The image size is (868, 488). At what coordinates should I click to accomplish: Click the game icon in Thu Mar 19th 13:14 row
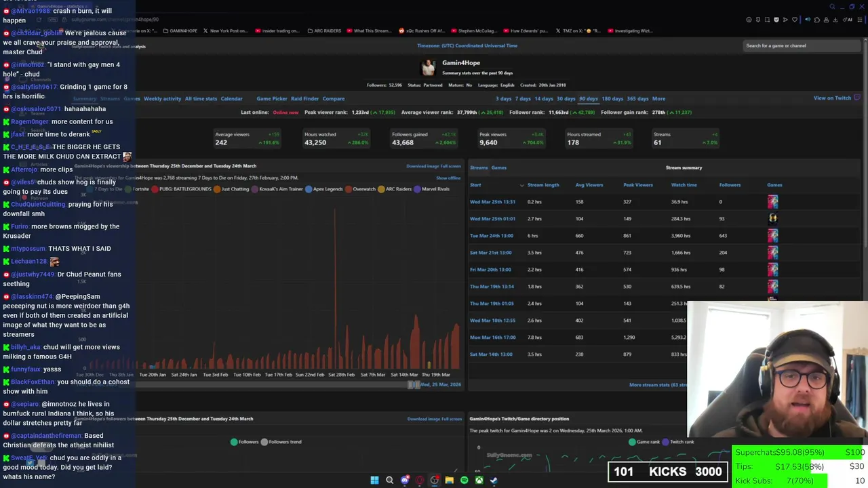point(772,286)
